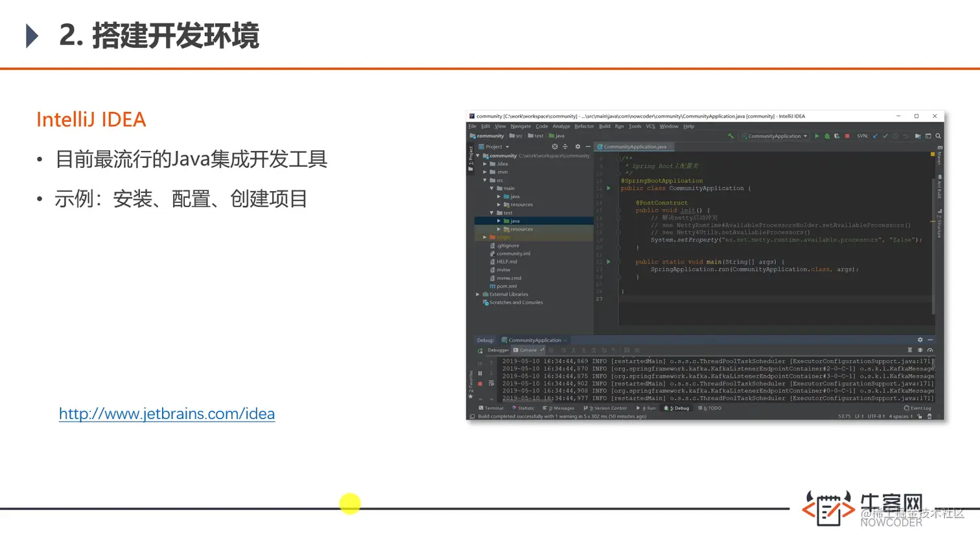The image size is (980, 535).
Task: Open the VCS menu
Action: [650, 126]
